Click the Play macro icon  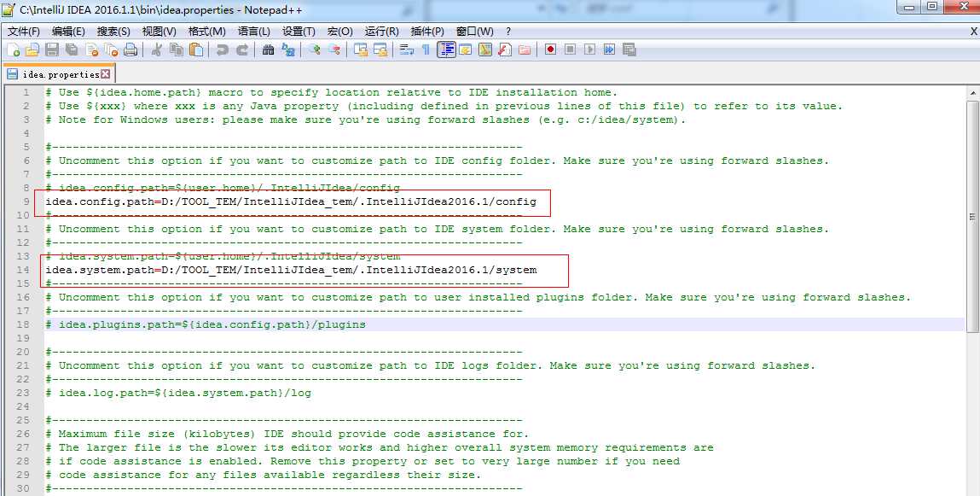pyautogui.click(x=589, y=50)
